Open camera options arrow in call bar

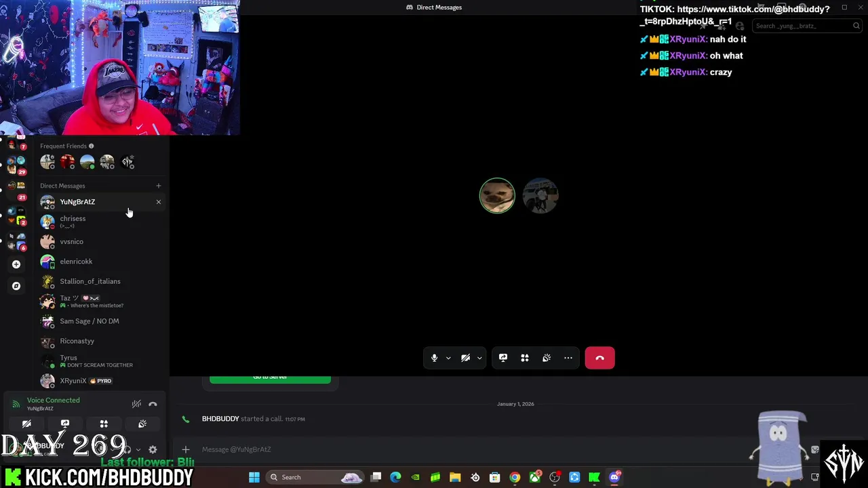pos(479,358)
